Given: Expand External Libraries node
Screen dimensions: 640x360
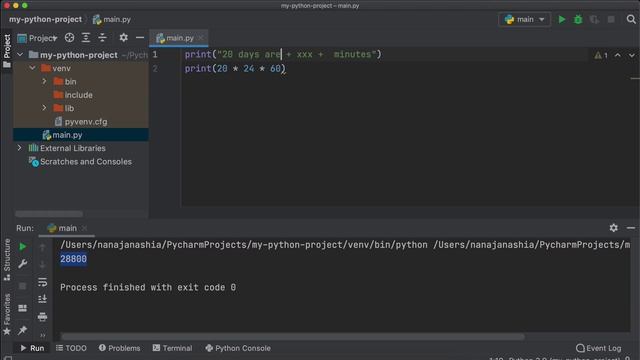Looking at the screenshot, I should (x=19, y=148).
